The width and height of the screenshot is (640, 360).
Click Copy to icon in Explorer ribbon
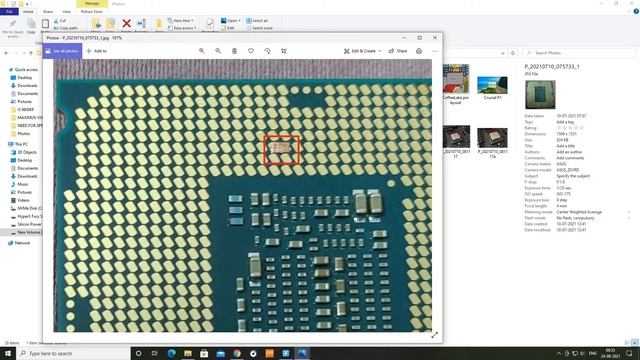tap(110, 24)
